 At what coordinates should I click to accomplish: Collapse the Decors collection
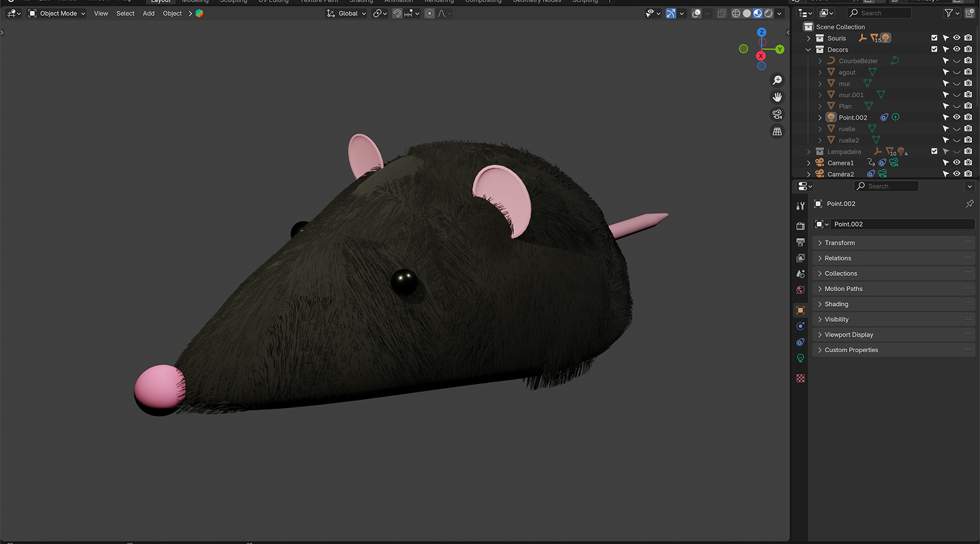(x=808, y=50)
